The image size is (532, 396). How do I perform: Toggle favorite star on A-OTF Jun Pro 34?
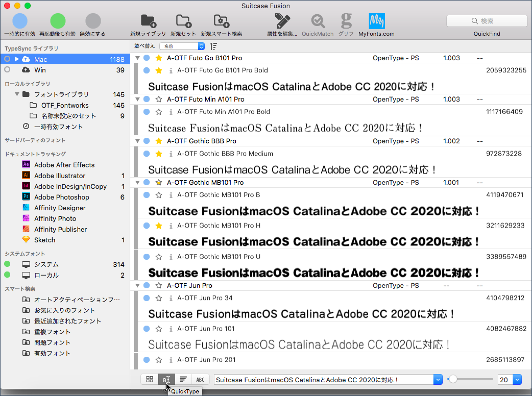point(159,298)
